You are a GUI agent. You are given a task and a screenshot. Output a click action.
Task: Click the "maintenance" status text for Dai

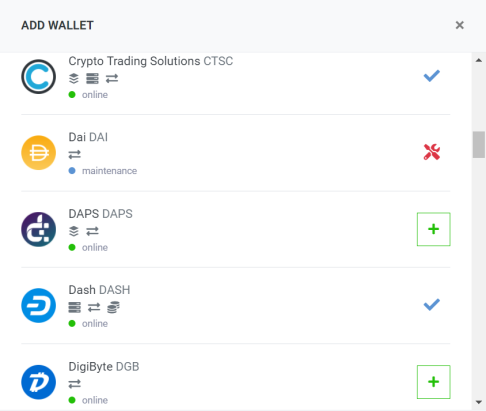pyautogui.click(x=110, y=171)
